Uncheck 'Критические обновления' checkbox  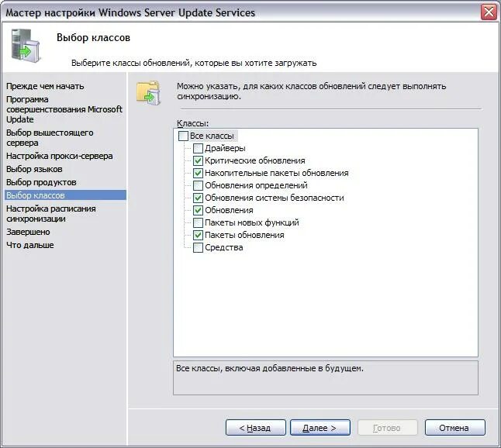tap(198, 160)
